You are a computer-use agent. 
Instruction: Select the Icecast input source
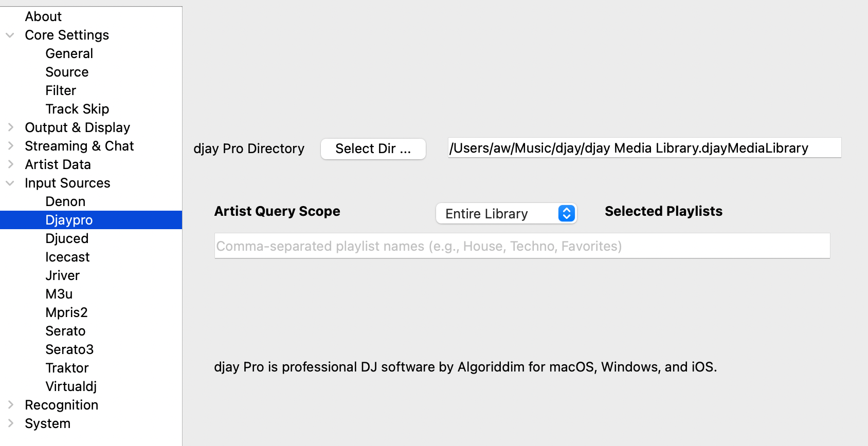67,257
